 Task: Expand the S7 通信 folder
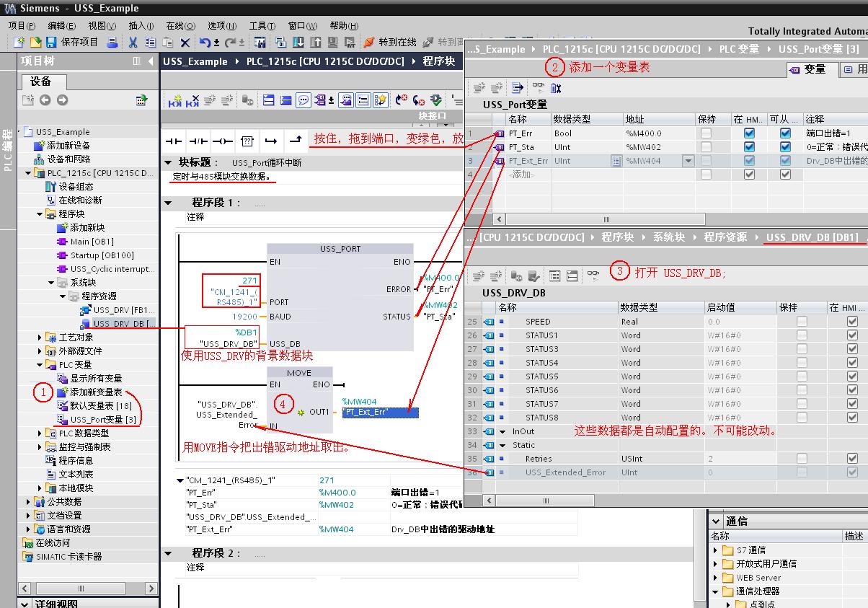click(x=716, y=550)
